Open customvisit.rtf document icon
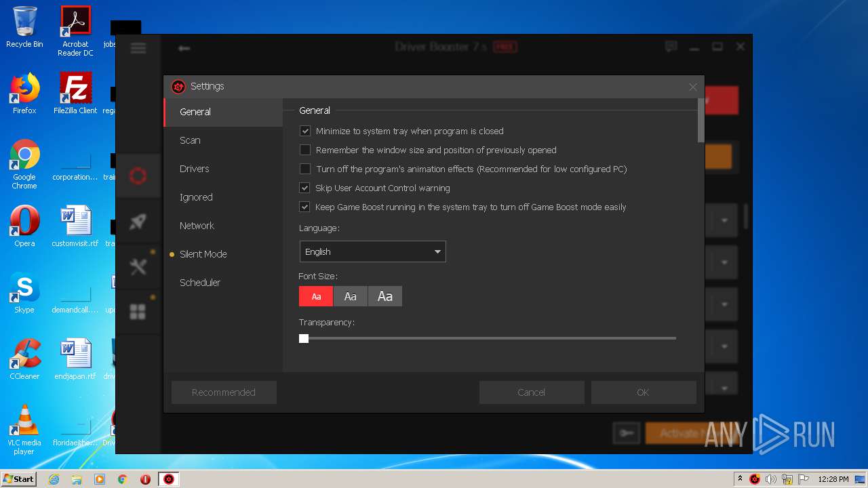 coord(75,226)
